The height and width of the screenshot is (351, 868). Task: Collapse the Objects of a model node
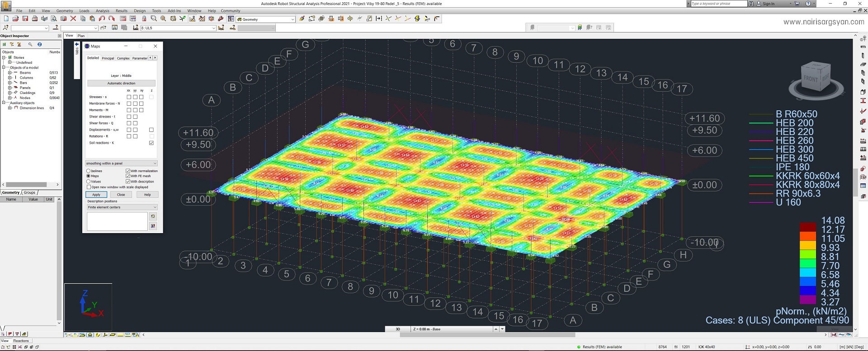(4, 68)
